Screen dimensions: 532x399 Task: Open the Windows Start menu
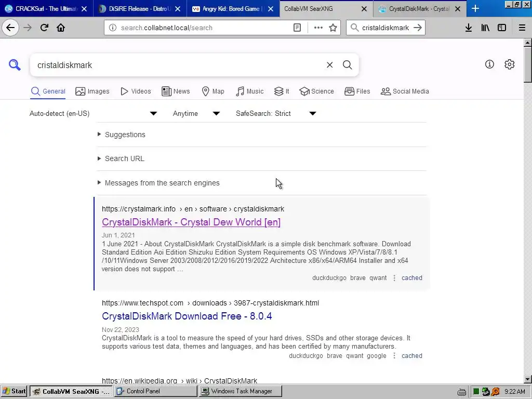pyautogui.click(x=14, y=391)
